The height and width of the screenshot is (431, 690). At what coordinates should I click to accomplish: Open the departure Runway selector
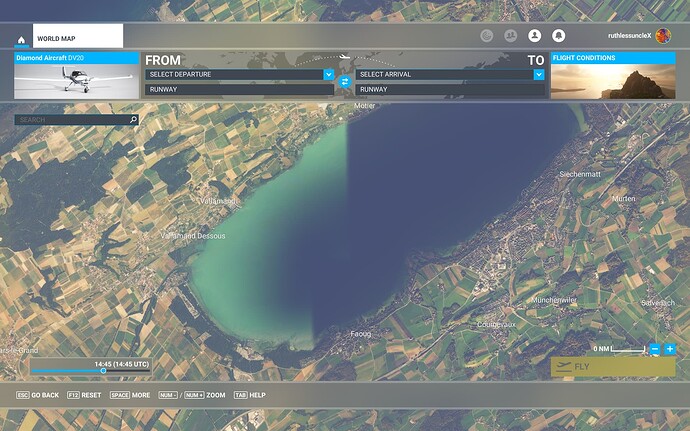click(239, 90)
